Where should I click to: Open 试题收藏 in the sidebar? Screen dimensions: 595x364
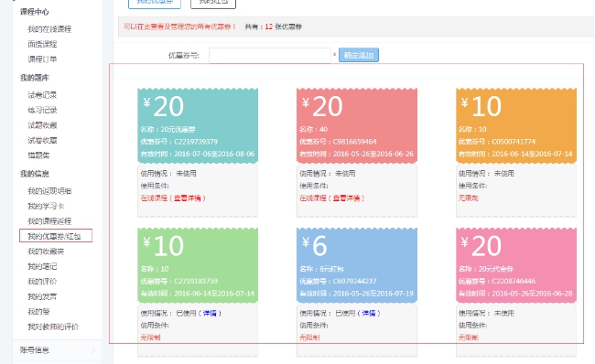[42, 125]
